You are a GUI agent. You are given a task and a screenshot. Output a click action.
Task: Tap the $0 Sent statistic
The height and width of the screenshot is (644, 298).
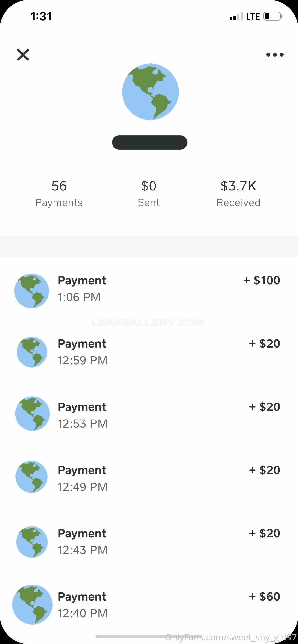coord(149,194)
